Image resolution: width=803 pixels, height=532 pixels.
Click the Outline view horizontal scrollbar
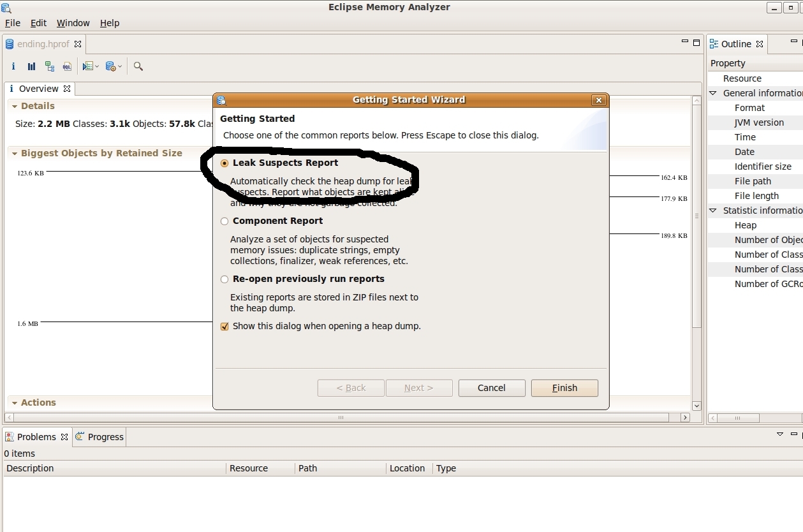pyautogui.click(x=737, y=418)
